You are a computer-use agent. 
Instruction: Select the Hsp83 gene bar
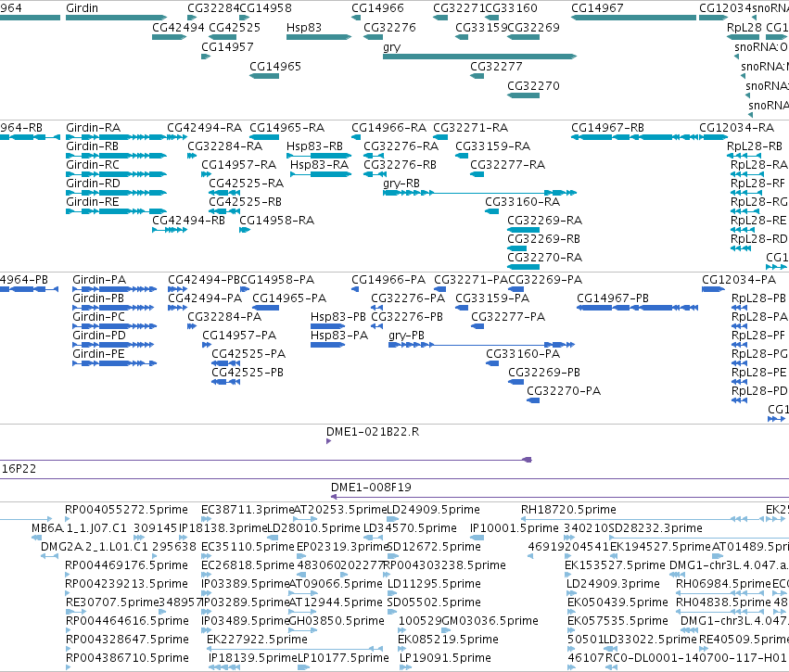point(319,37)
